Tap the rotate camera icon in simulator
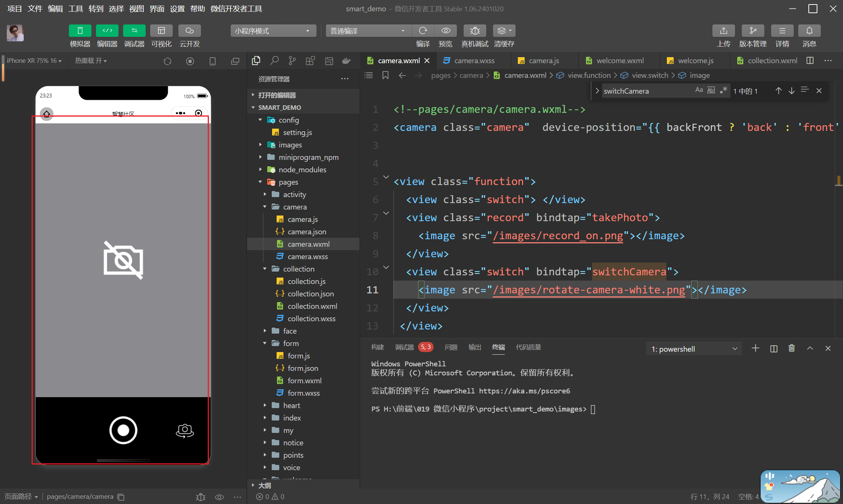 [185, 431]
